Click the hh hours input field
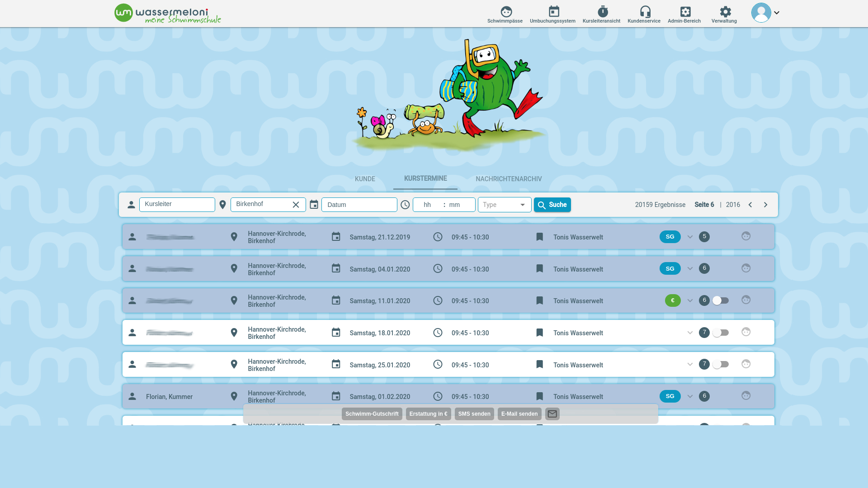868x488 pixels. pyautogui.click(x=427, y=205)
